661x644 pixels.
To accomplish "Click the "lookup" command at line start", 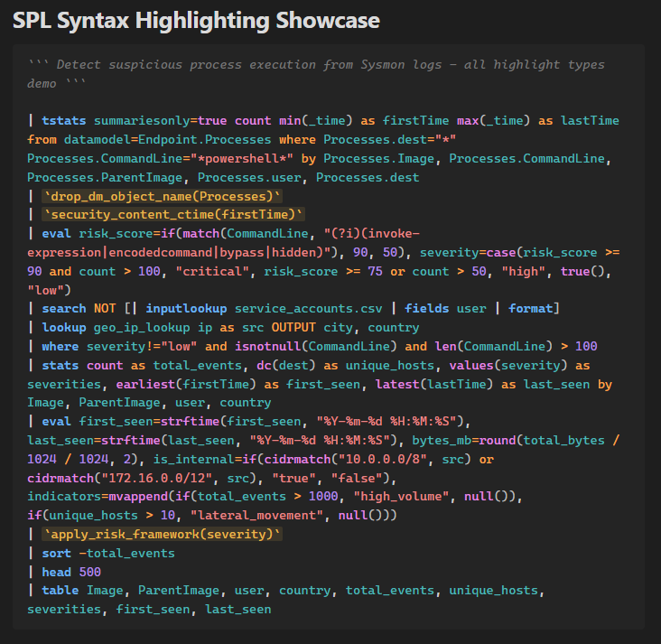I will coord(63,327).
